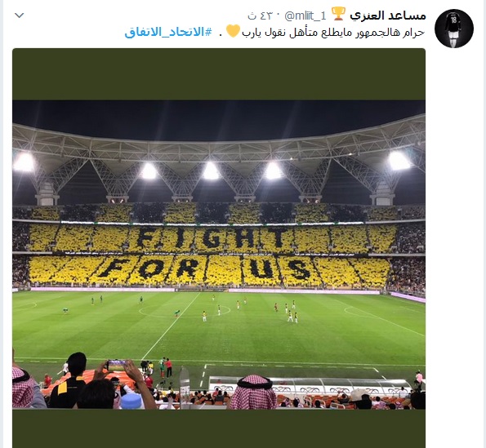Click the middle stadium floodlight in photo
The image size is (486, 448).
tap(211, 171)
